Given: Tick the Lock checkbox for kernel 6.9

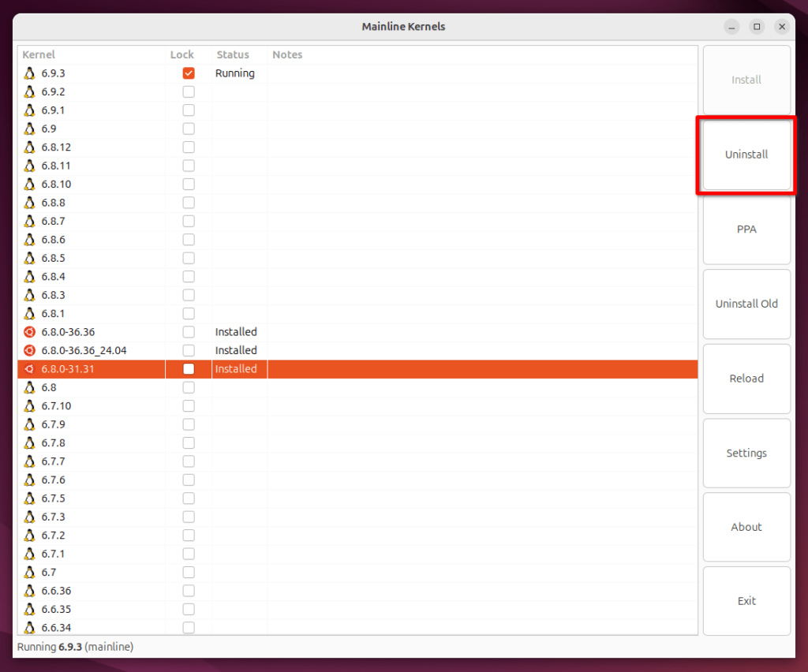Looking at the screenshot, I should (x=189, y=129).
